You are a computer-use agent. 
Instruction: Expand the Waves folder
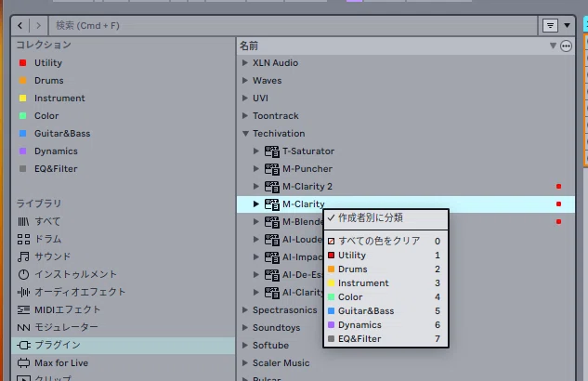coord(245,80)
